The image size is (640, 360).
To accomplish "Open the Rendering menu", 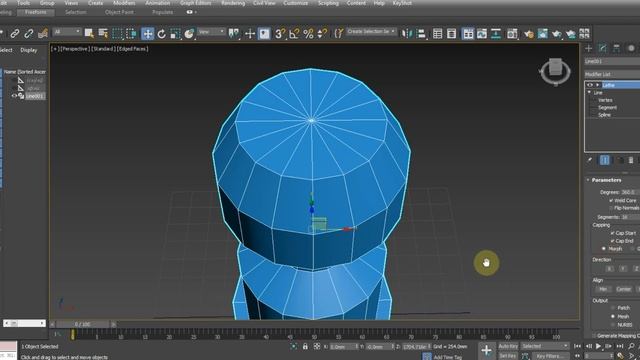I will coord(233,3).
